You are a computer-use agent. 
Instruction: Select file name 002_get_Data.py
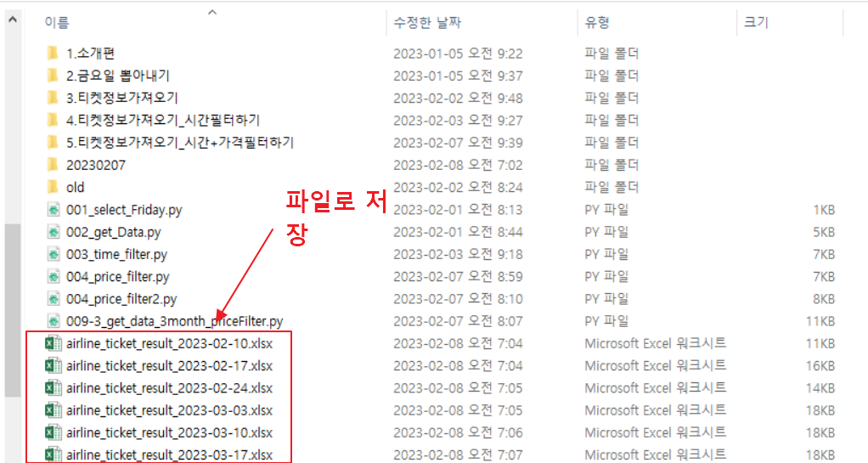click(114, 232)
